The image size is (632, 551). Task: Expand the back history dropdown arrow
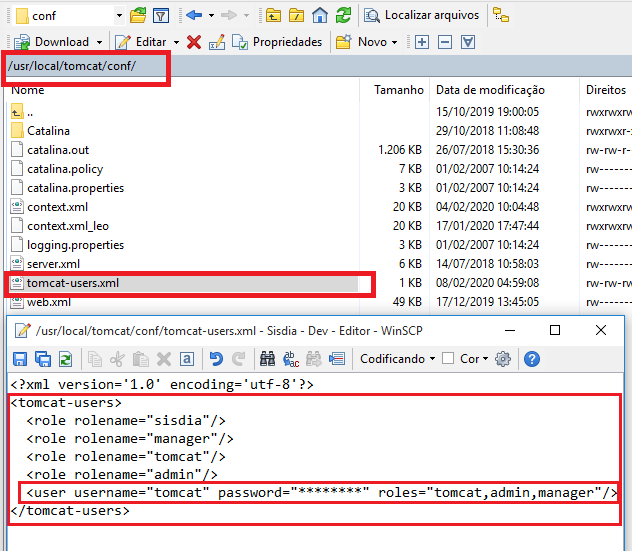(211, 16)
